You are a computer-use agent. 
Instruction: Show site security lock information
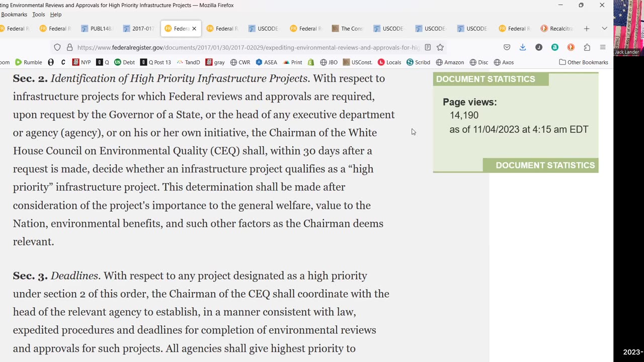[x=69, y=47]
